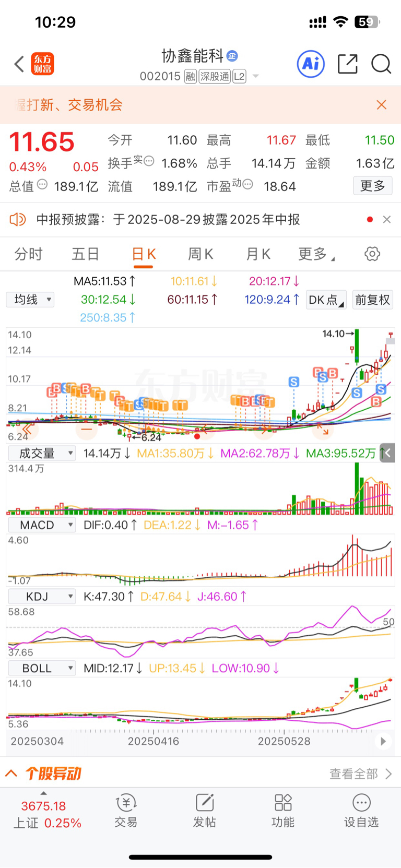Tap the 6.24 low price marker
The width and height of the screenshot is (401, 868).
147,437
